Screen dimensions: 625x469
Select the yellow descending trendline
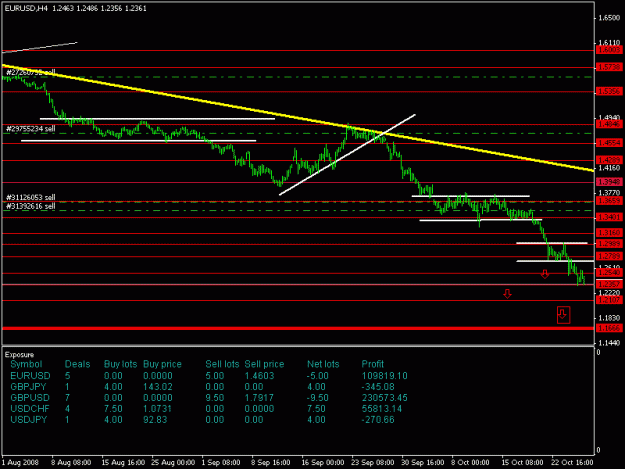point(297,118)
